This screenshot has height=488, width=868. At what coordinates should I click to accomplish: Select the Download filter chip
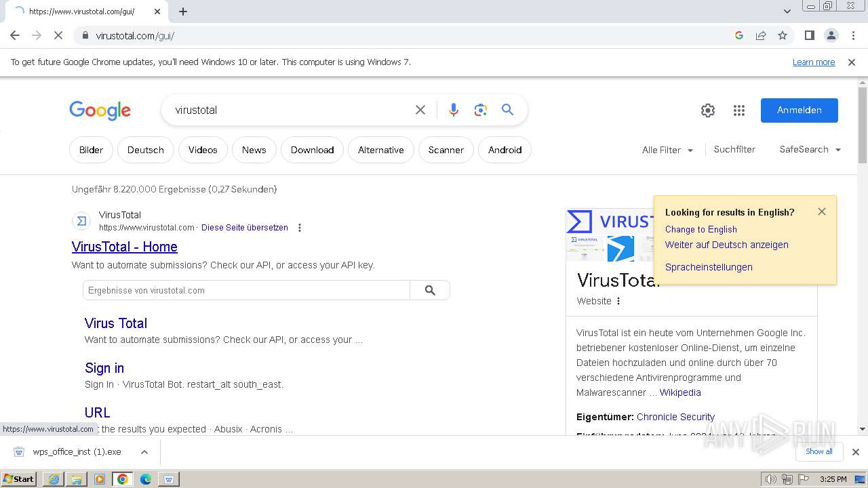(313, 150)
